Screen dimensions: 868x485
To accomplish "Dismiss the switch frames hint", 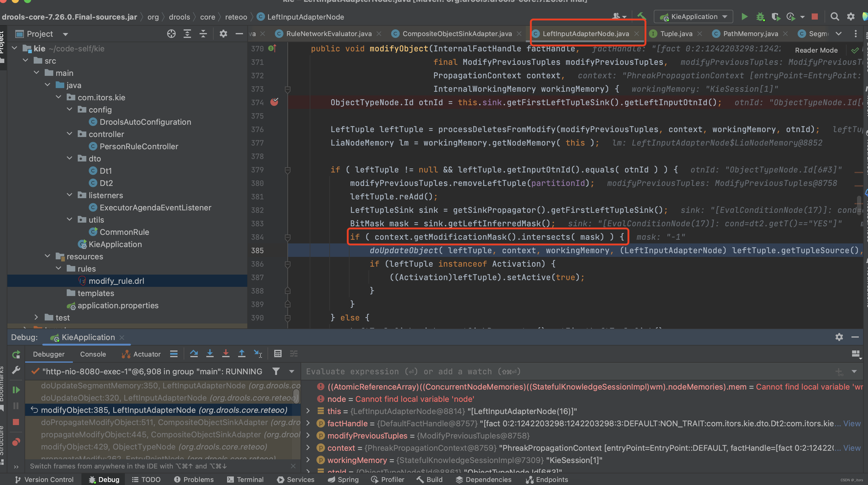I will pyautogui.click(x=293, y=466).
